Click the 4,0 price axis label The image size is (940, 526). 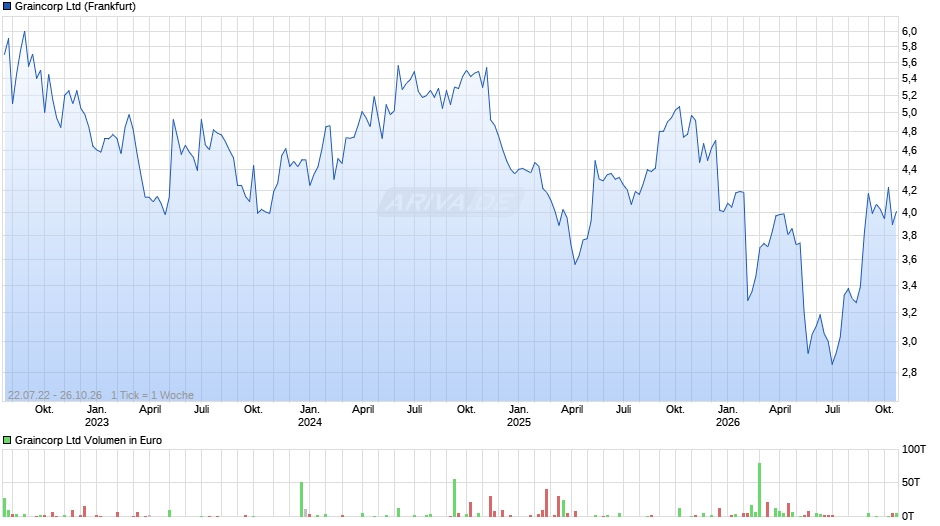[x=909, y=212]
